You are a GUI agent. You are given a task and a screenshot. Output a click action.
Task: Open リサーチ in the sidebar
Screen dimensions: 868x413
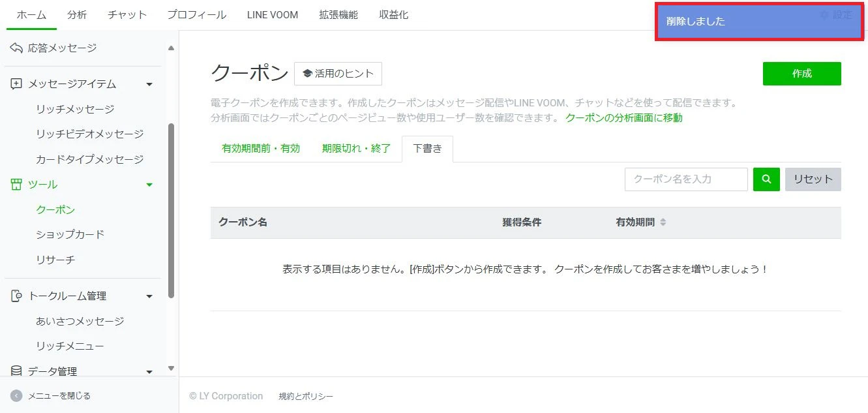(55, 260)
